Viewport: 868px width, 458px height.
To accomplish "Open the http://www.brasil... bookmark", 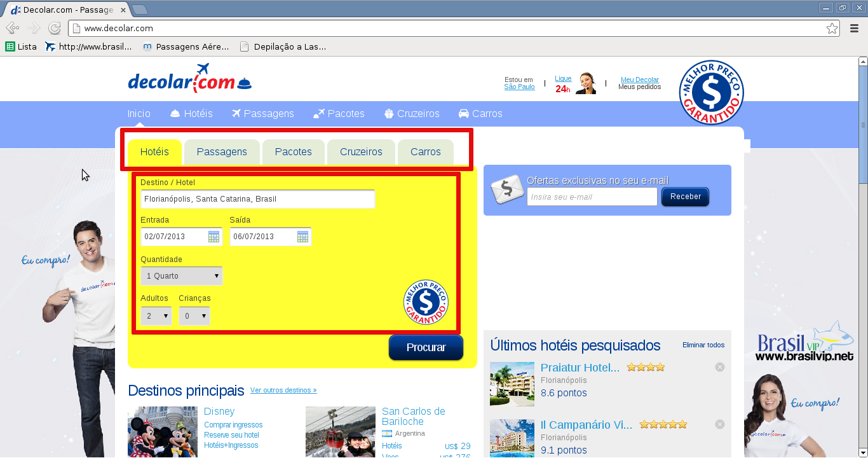I will coord(88,46).
